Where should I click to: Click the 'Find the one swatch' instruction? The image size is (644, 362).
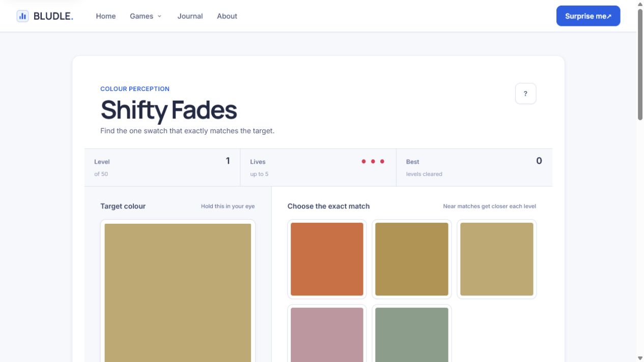pos(187,131)
